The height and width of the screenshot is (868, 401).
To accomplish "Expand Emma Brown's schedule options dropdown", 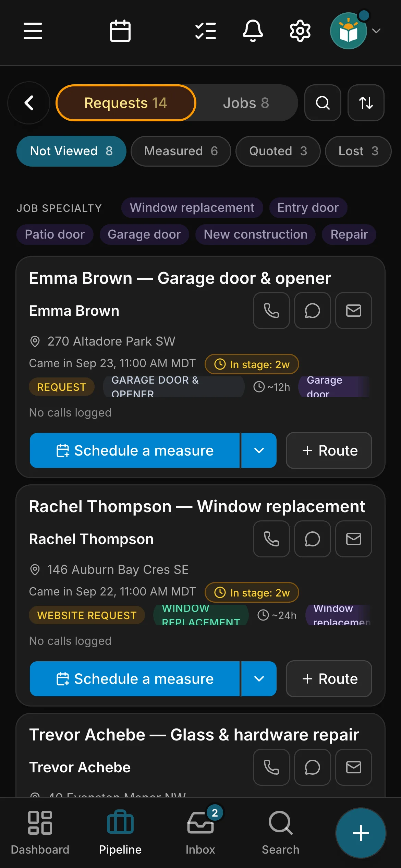I will [259, 450].
